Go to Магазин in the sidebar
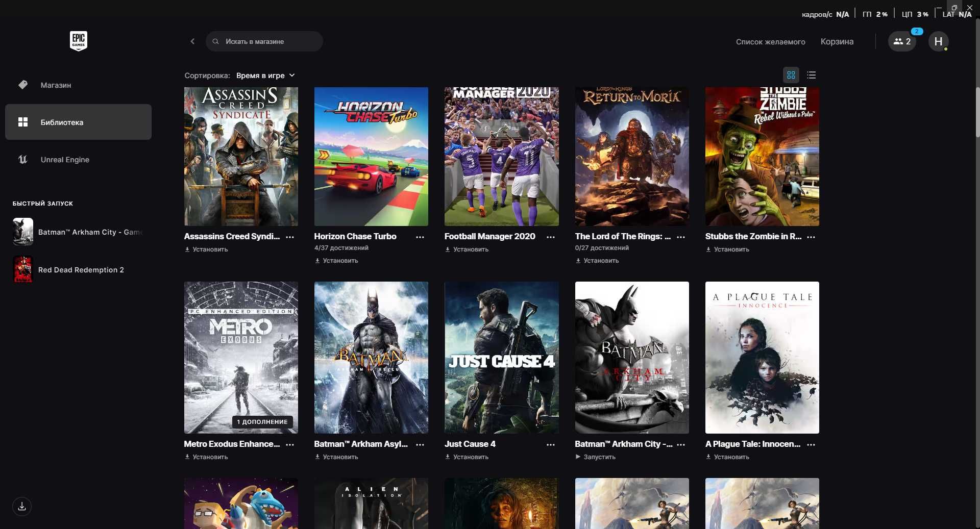This screenshot has width=980, height=529. coord(78,85)
